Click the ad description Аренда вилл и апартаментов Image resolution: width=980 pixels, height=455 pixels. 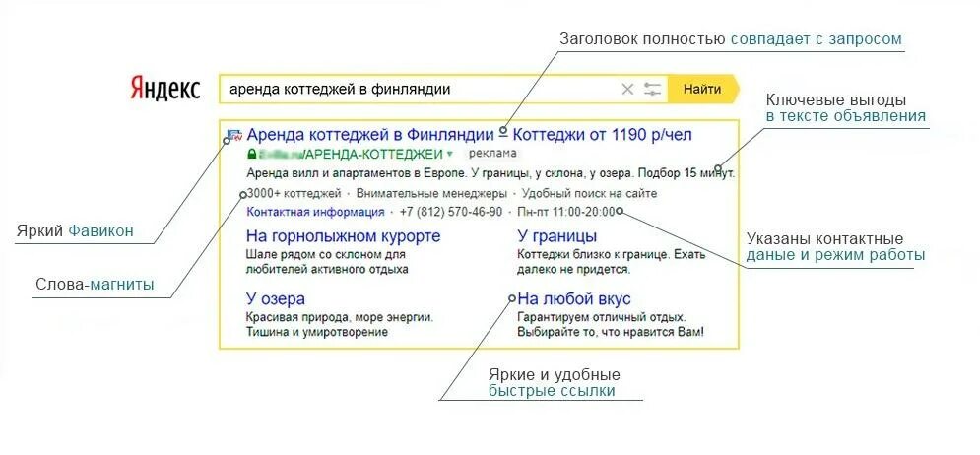coord(490,172)
